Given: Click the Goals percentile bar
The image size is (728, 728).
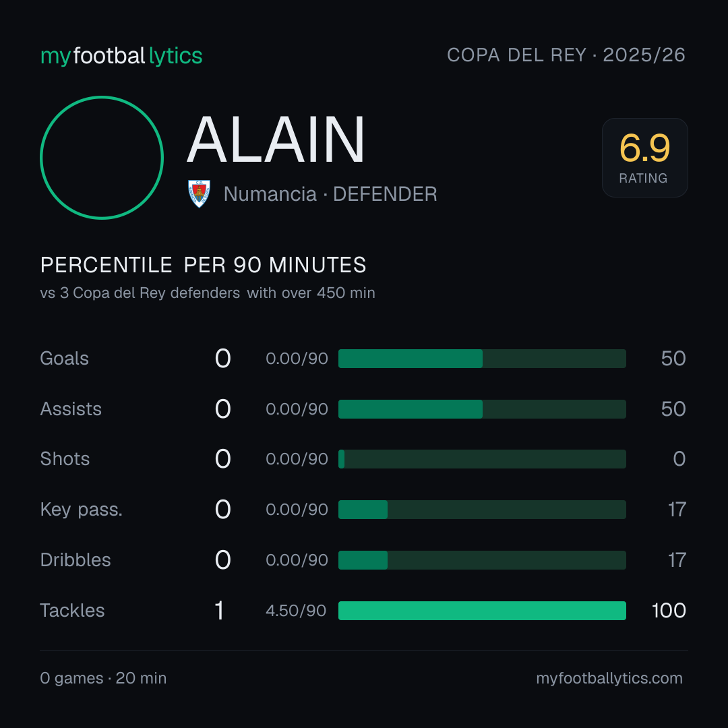Looking at the screenshot, I should (x=482, y=359).
